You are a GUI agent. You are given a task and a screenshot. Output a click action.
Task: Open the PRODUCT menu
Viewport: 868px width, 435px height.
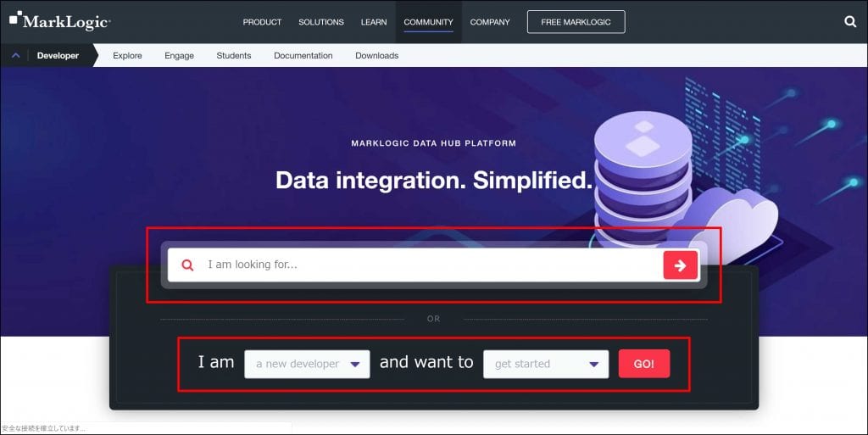click(x=262, y=22)
